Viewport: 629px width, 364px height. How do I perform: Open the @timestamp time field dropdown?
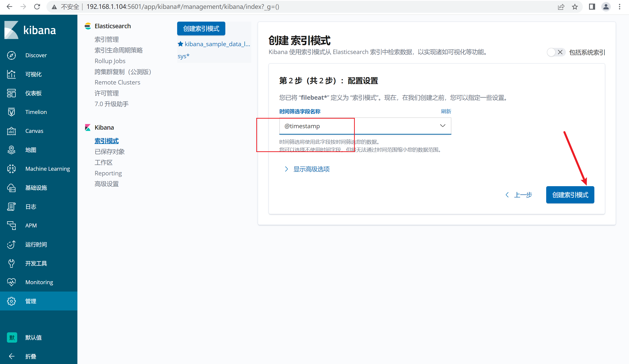point(365,126)
